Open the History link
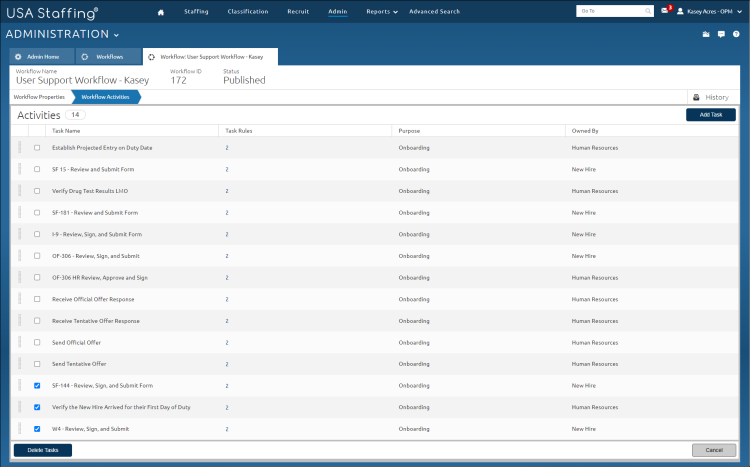This screenshot has width=750, height=467. click(717, 98)
